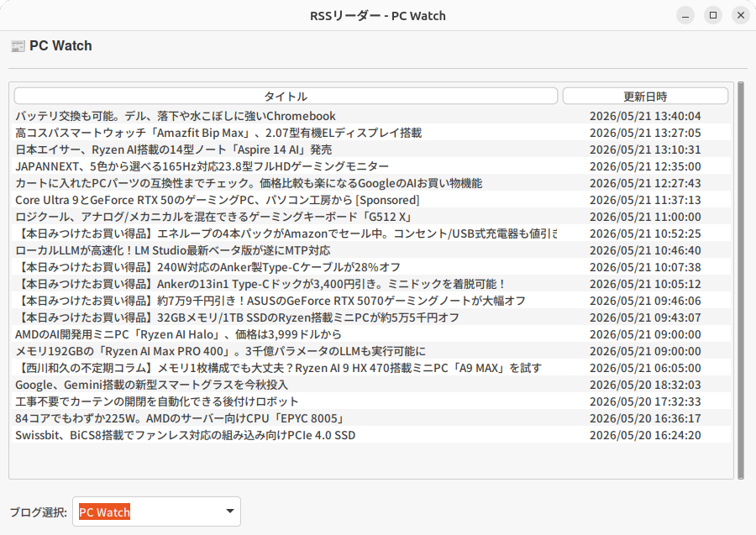Viewport: 756px width, 535px height.
Task: Select the Ryzen AI Max PRO 400 article
Action: [371, 351]
